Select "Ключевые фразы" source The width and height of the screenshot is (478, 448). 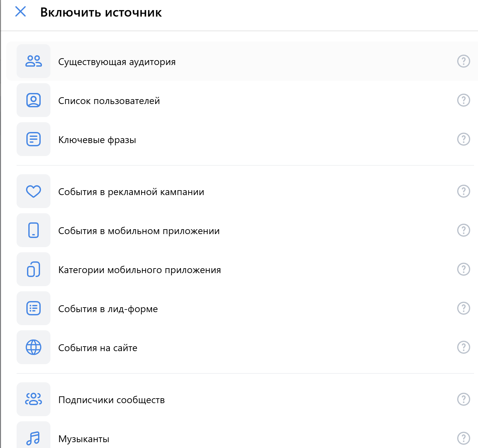click(x=97, y=140)
